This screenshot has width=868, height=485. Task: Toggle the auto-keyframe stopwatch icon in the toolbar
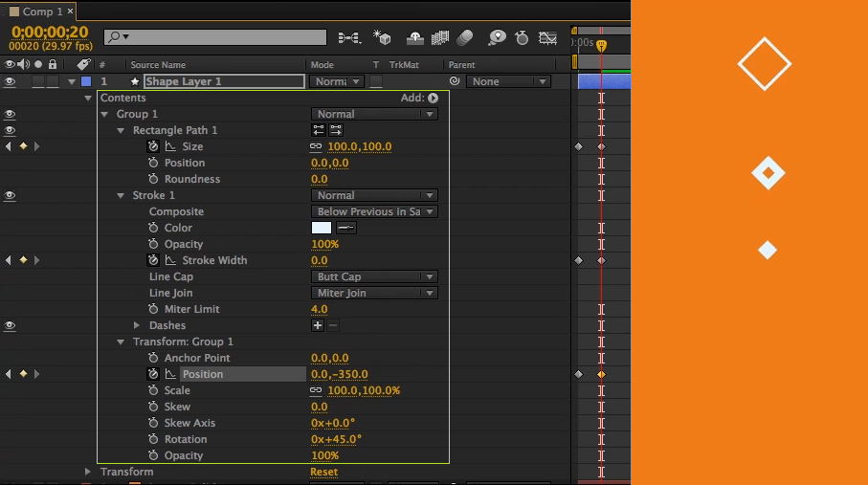coord(522,37)
